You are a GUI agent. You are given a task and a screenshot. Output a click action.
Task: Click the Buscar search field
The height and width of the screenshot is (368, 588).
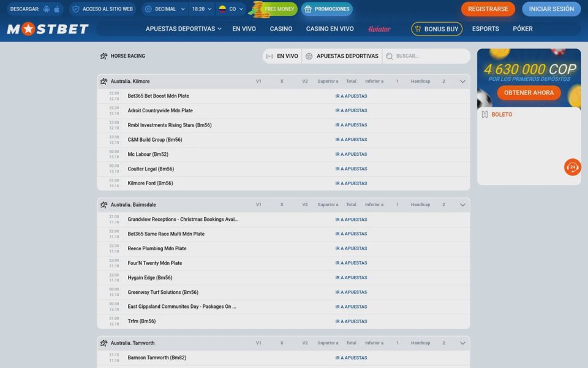(426, 56)
